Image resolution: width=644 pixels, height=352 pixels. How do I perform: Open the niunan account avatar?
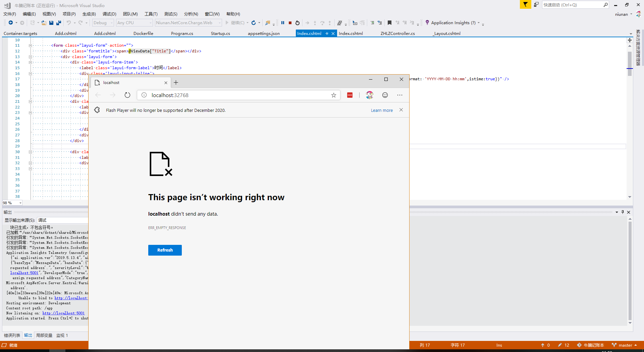[x=638, y=14]
